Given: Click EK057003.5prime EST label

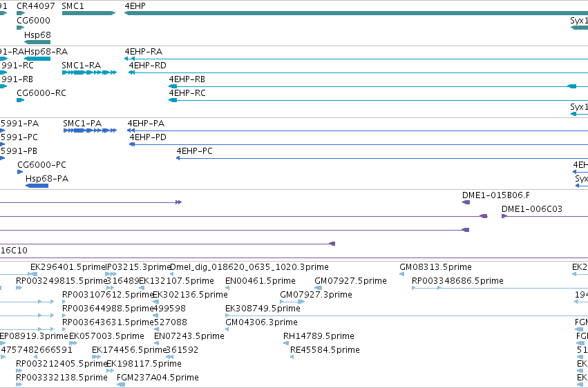Looking at the screenshot, I should (106, 336).
